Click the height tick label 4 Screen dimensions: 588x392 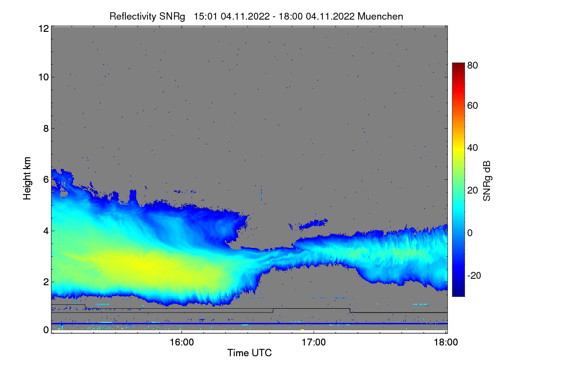46,230
